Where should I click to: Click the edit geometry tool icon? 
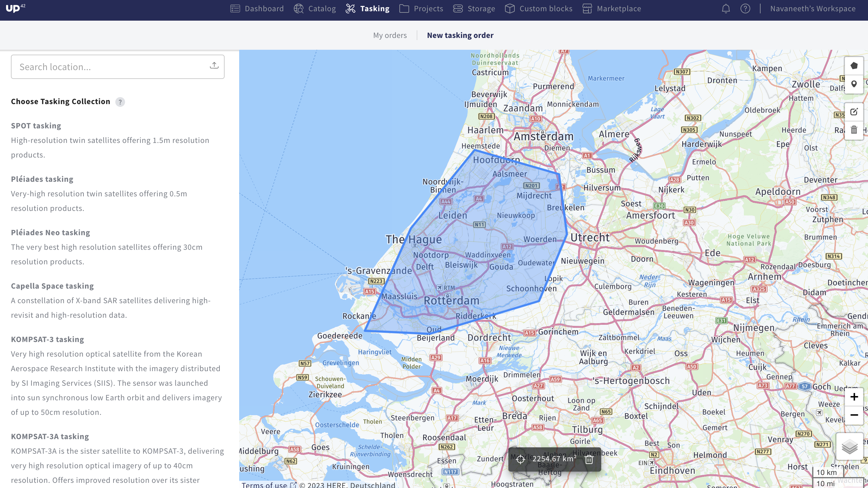point(853,112)
